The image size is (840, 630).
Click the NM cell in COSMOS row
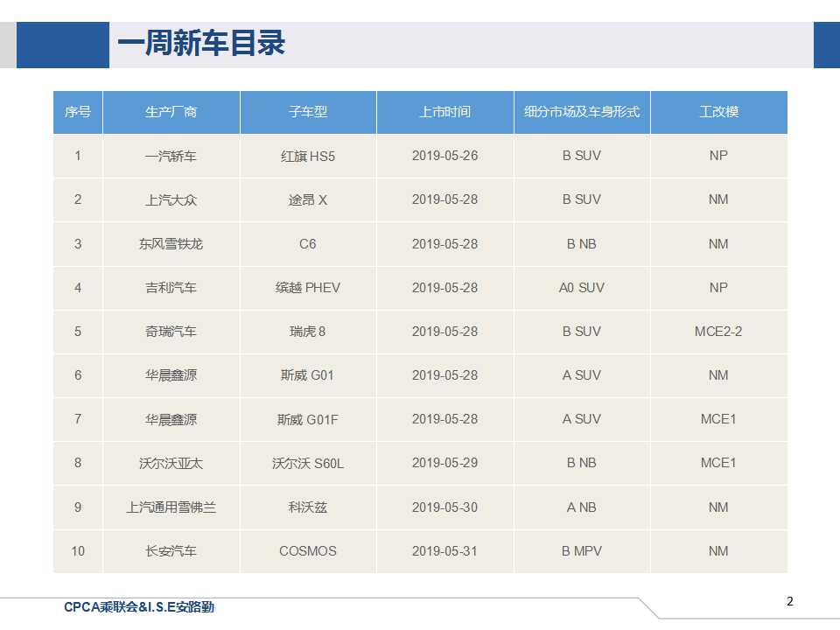click(x=719, y=551)
